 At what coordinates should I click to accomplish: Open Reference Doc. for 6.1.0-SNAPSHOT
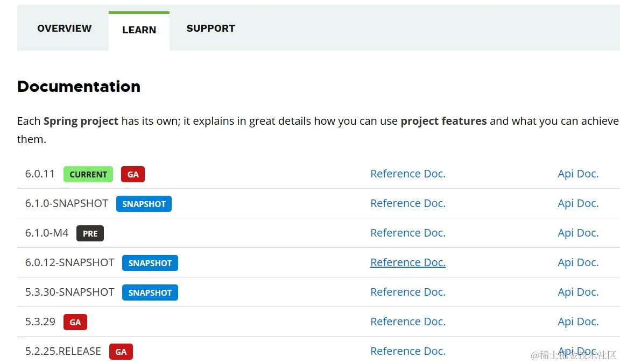click(407, 203)
